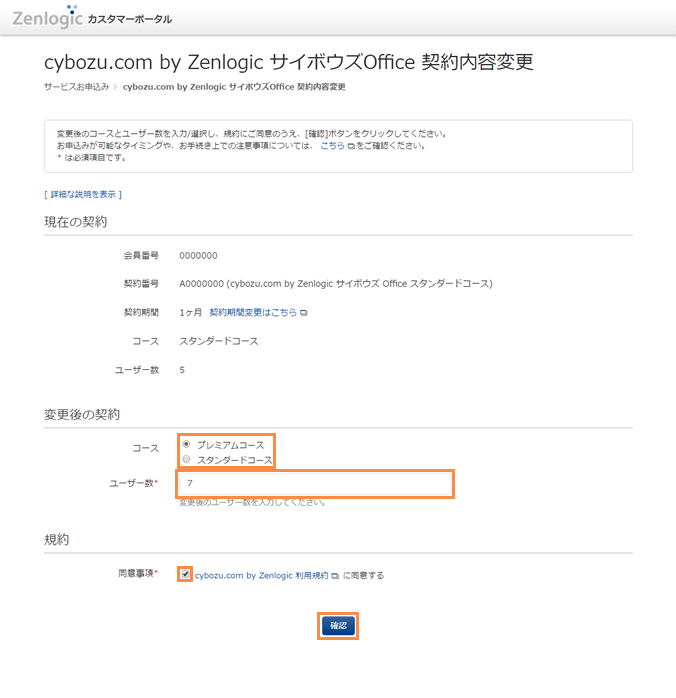Click the 確認 button
Image resolution: width=676 pixels, height=698 pixels.
click(338, 626)
